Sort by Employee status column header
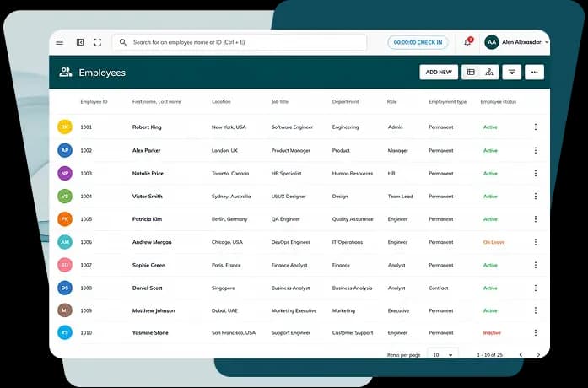 click(499, 101)
